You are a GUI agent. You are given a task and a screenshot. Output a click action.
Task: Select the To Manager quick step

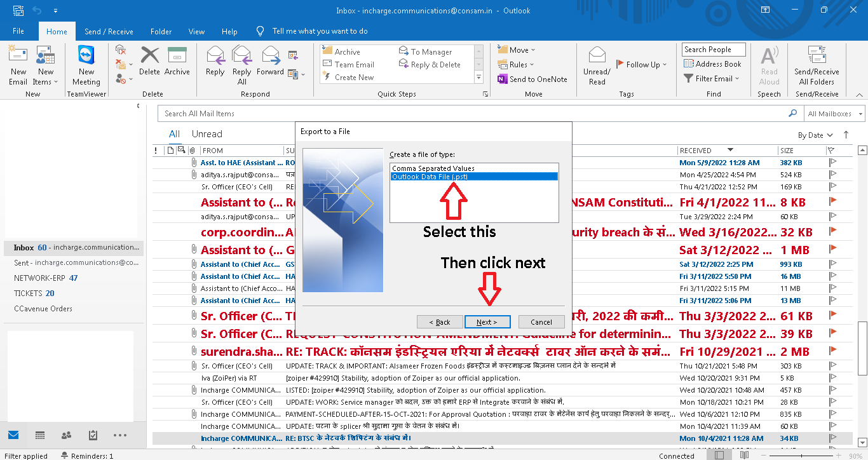tap(426, 51)
